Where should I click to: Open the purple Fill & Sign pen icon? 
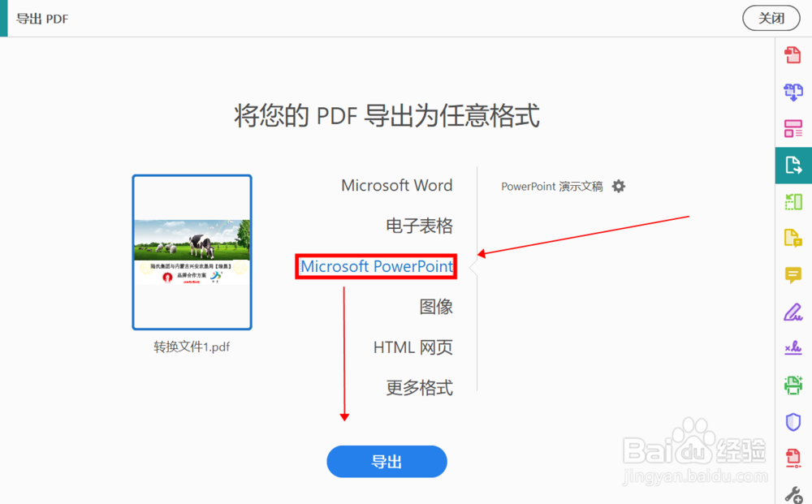tap(793, 312)
